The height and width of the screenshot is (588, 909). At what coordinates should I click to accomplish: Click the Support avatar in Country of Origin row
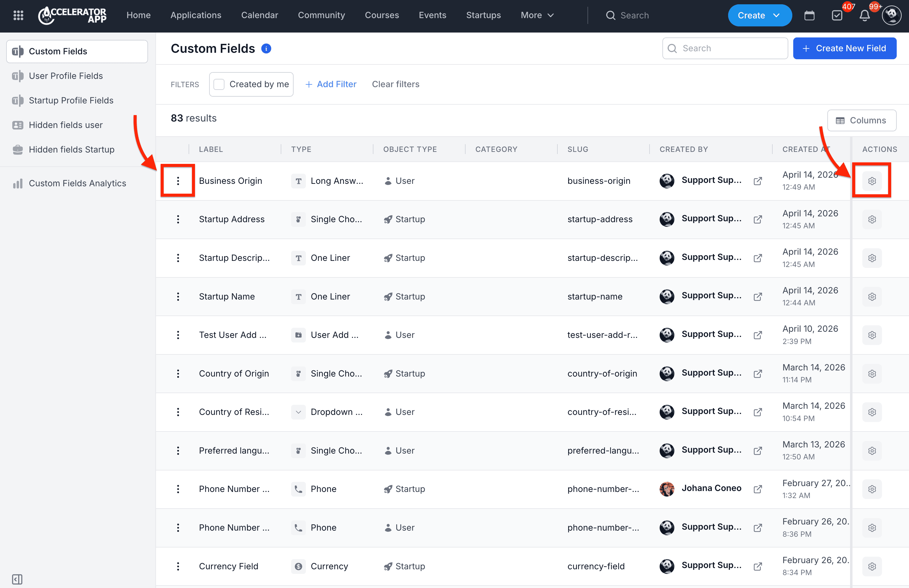(x=667, y=373)
